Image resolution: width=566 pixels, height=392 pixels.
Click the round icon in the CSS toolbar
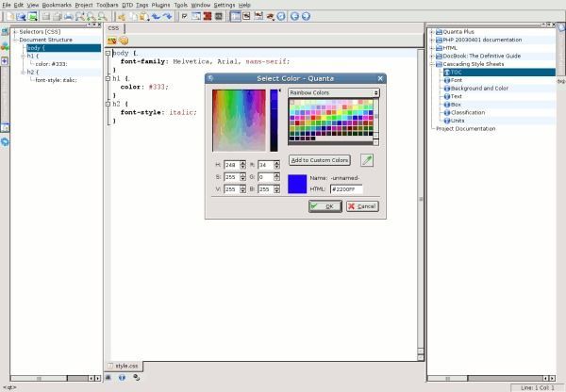[124, 41]
